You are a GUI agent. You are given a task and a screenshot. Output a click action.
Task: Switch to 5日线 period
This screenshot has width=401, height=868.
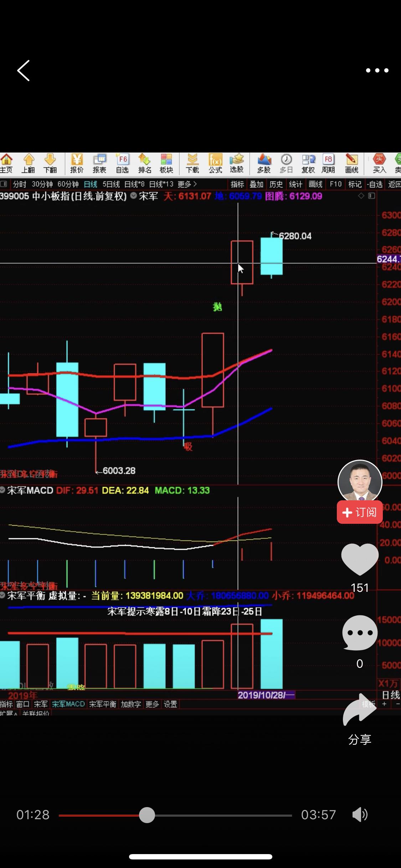pos(111,184)
